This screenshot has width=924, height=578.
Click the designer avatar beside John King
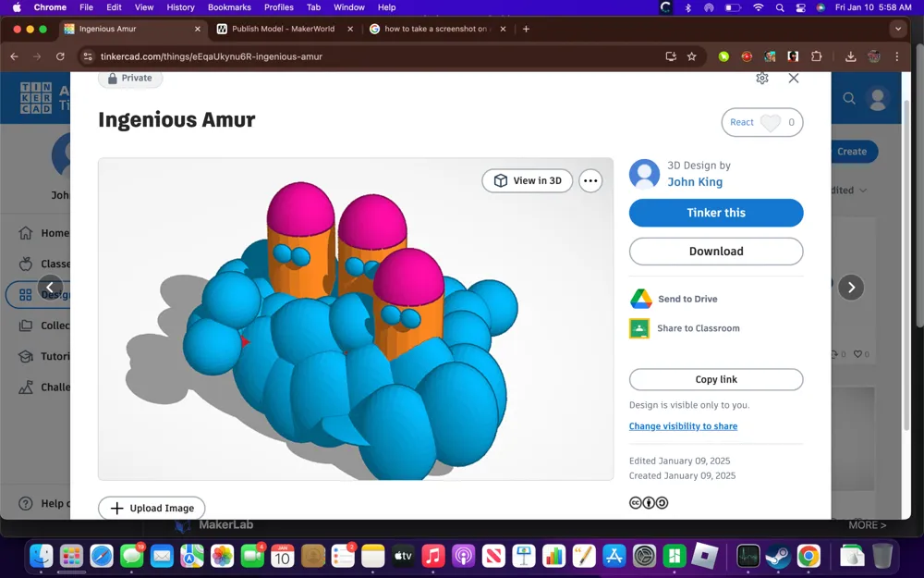(644, 174)
